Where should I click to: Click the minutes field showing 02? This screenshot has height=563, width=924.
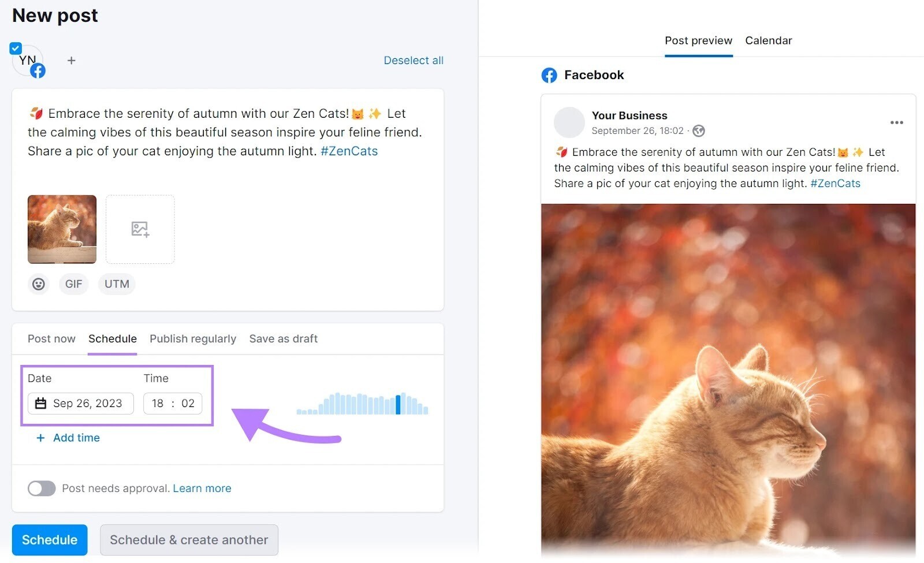coord(188,404)
